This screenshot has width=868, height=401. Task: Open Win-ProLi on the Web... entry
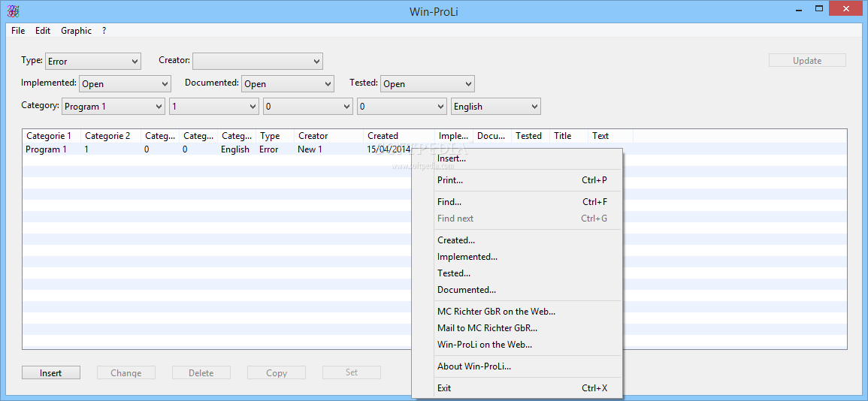tap(517, 345)
